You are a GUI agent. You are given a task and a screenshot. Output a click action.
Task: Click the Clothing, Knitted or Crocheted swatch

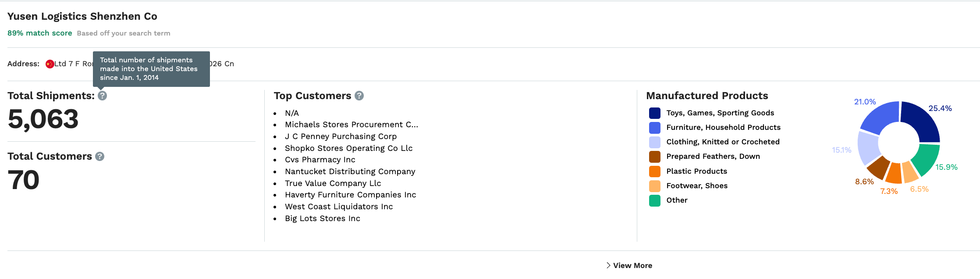click(655, 142)
